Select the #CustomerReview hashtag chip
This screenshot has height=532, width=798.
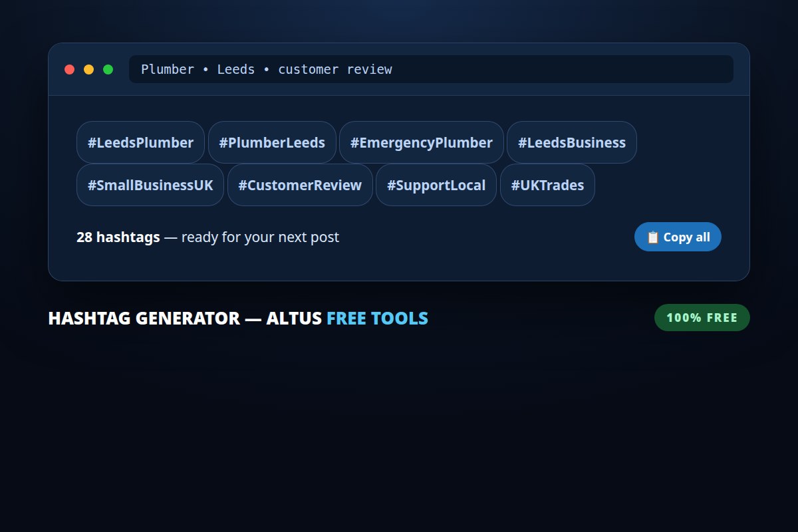pyautogui.click(x=300, y=185)
